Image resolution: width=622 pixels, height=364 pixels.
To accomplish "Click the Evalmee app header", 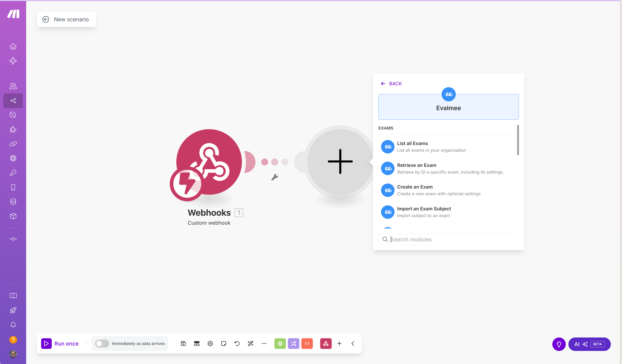I will tap(448, 107).
